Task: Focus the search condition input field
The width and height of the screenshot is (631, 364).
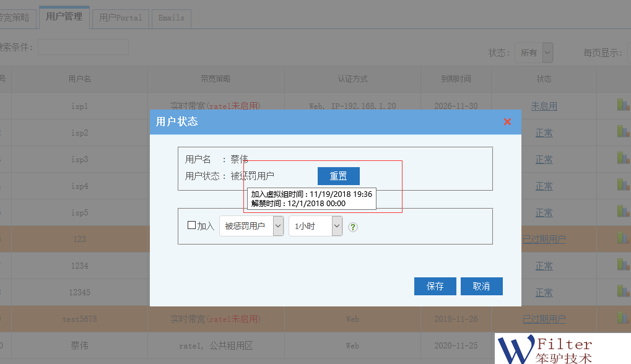Action: tap(83, 47)
